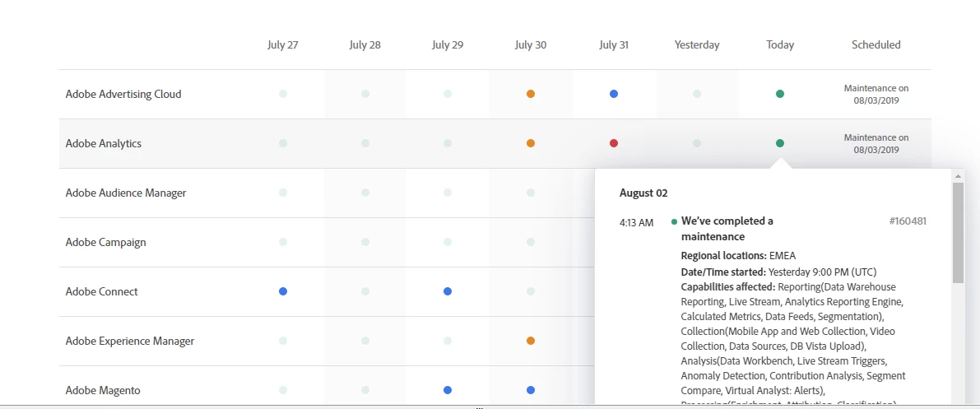This screenshot has height=409, width=980.
Task: Click the July 30 status dot for Adobe Campaign
Action: tap(531, 242)
